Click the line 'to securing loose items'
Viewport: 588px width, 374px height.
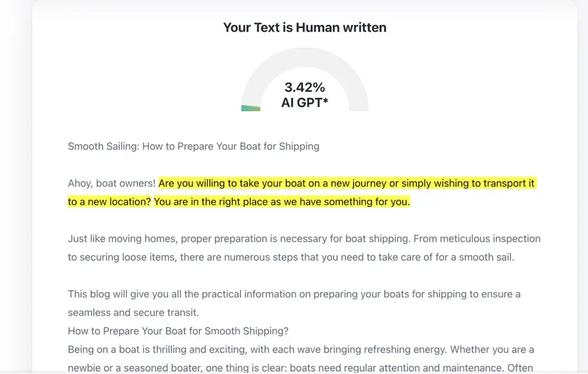click(290, 258)
